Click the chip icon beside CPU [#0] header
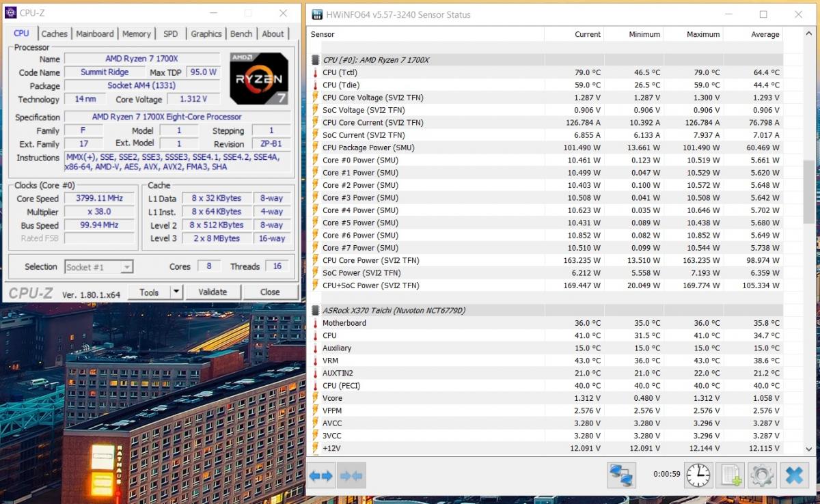The image size is (820, 504). tap(316, 60)
